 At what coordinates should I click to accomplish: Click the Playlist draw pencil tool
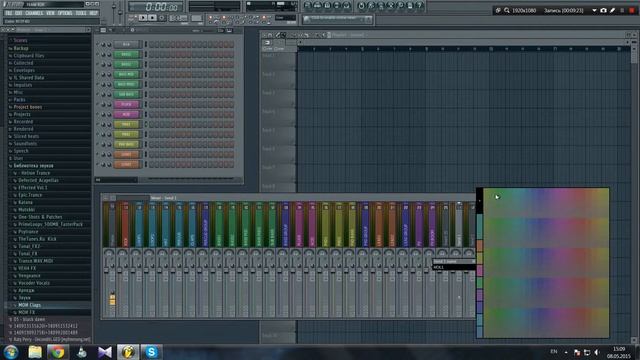tap(278, 35)
